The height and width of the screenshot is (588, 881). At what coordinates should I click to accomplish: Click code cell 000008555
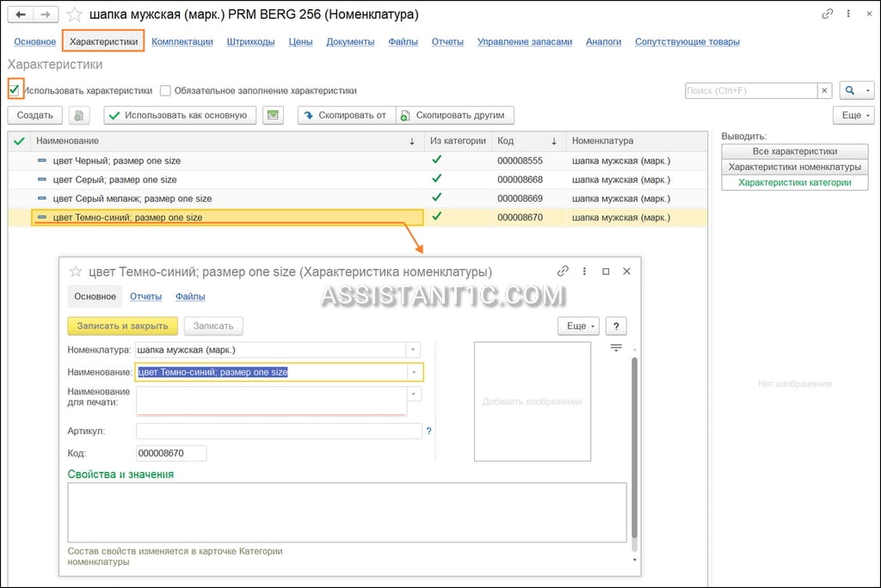[x=520, y=161]
